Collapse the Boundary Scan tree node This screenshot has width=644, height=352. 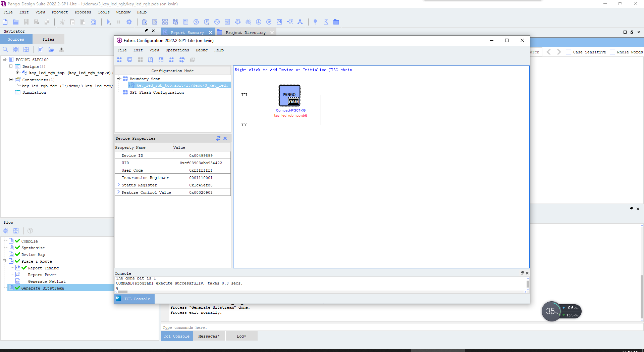118,79
